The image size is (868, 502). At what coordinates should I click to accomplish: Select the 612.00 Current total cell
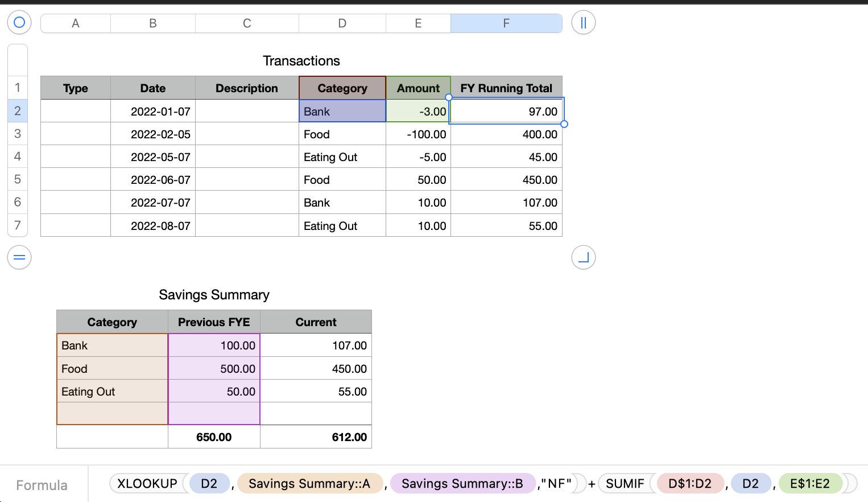point(316,437)
